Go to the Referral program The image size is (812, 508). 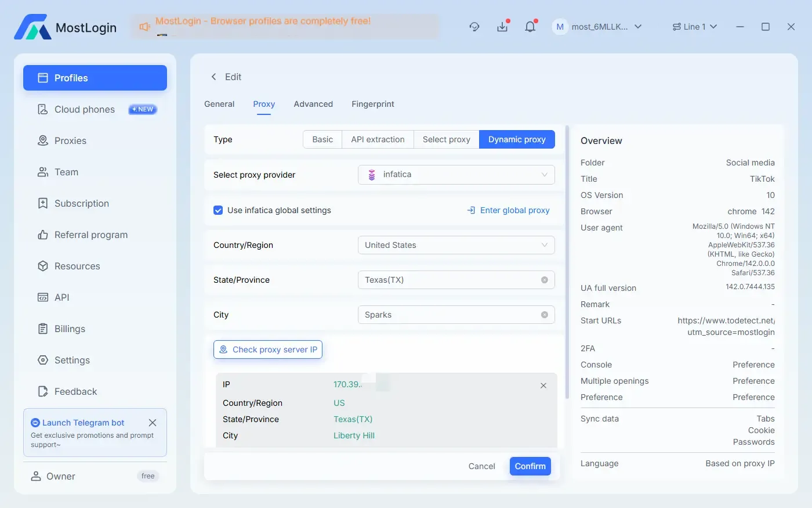tap(91, 235)
